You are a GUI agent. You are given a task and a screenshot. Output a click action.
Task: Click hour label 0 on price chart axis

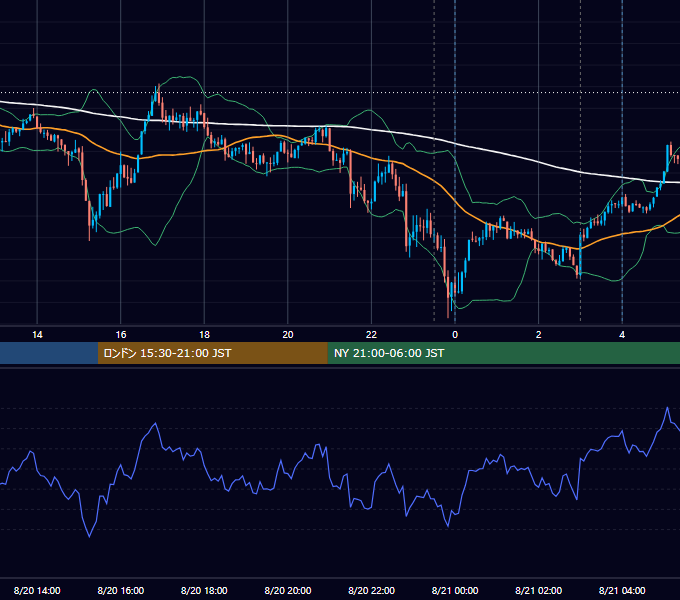455,335
